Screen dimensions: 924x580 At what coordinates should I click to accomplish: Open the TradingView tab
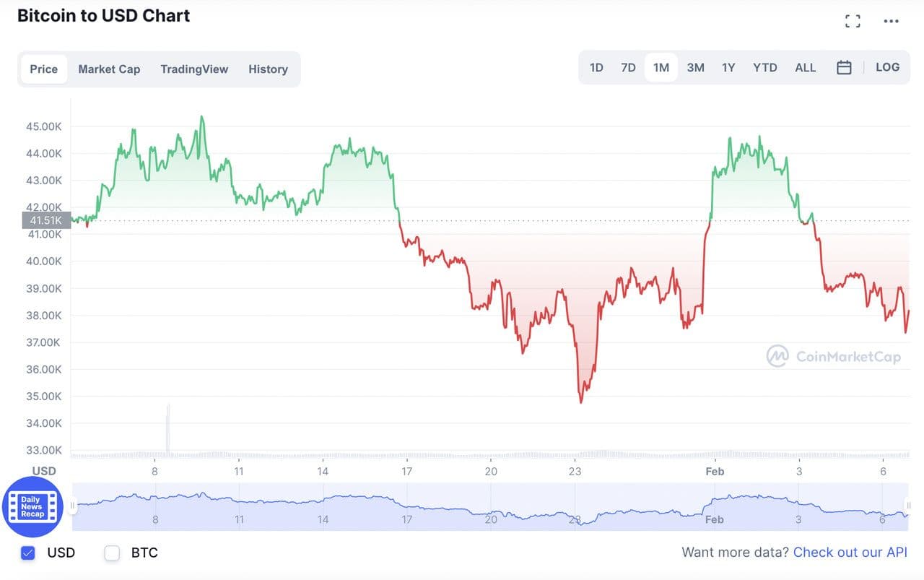(x=194, y=69)
